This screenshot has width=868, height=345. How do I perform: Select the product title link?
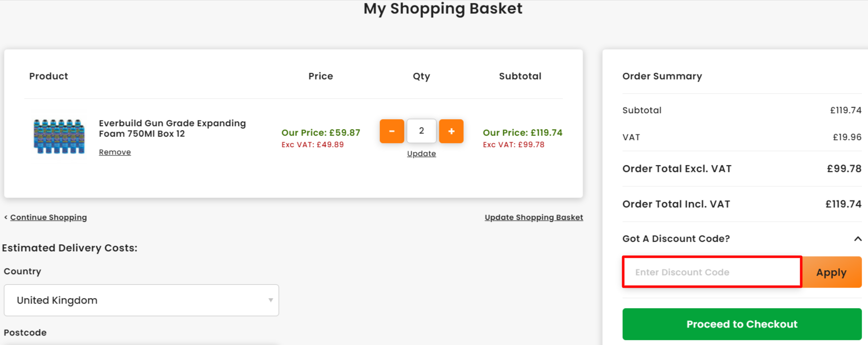click(x=172, y=128)
